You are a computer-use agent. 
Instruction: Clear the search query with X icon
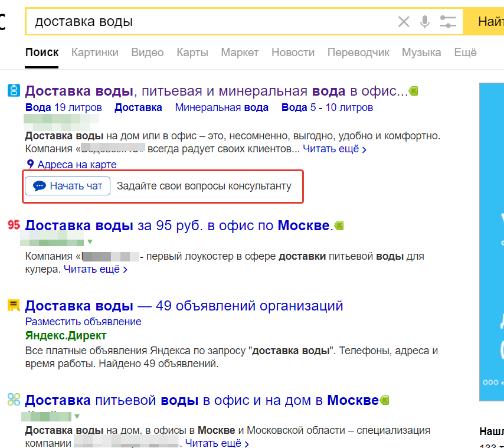point(404,22)
